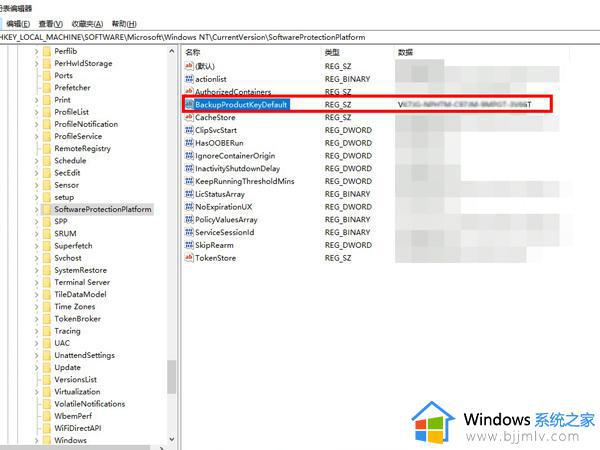The height and width of the screenshot is (450, 600).
Task: Expand the SoftwareProtectionPlatform tree node
Action: click(36, 209)
